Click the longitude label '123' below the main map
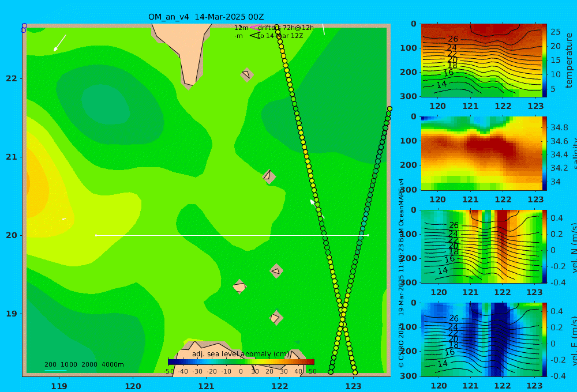The width and height of the screenshot is (577, 392). (354, 386)
